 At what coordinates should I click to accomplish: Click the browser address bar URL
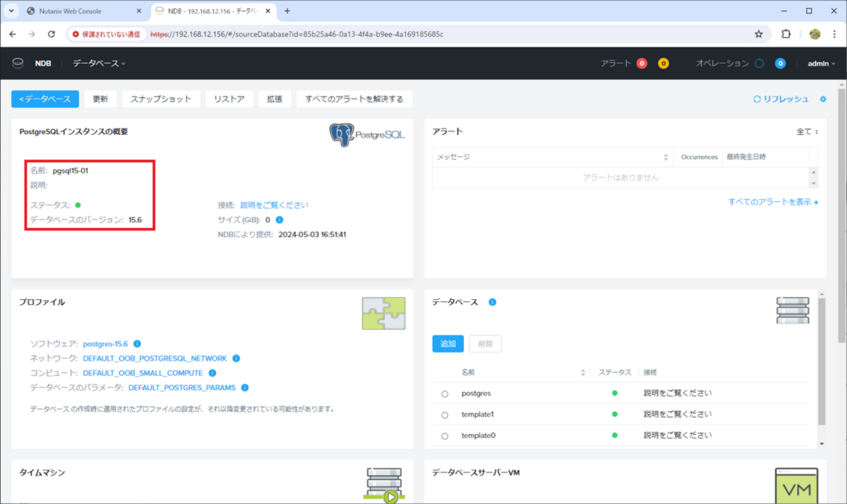coord(297,34)
